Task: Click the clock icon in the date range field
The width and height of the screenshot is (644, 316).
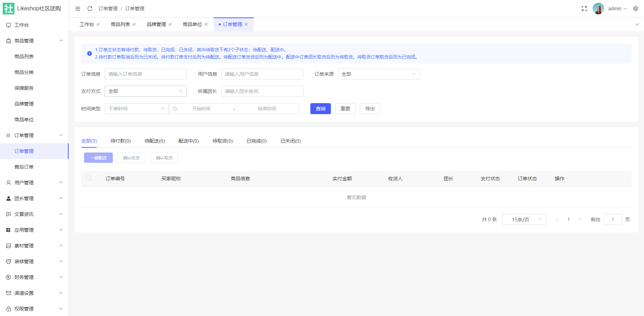Action: point(175,109)
